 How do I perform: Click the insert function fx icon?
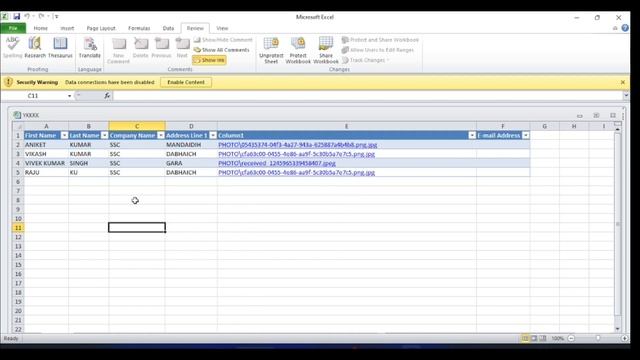pos(107,96)
